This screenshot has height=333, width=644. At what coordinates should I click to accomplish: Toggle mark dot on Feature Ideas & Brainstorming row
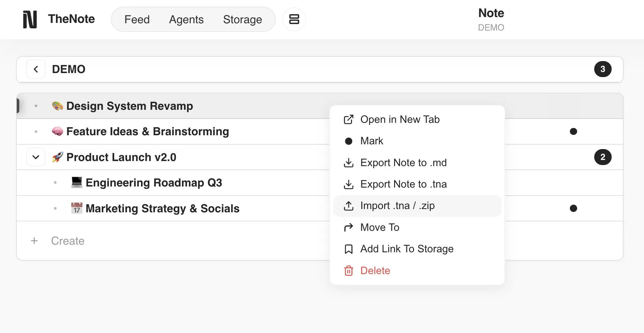click(573, 131)
